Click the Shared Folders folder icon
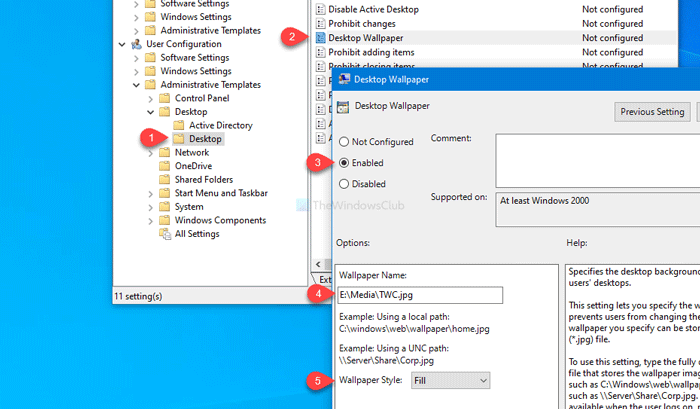This screenshot has height=409, width=700. (x=165, y=179)
